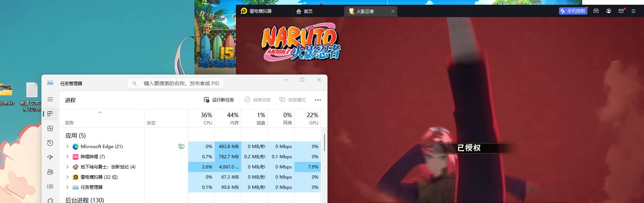Click the 运行新任务 button
This screenshot has height=203, width=644.
pos(219,100)
